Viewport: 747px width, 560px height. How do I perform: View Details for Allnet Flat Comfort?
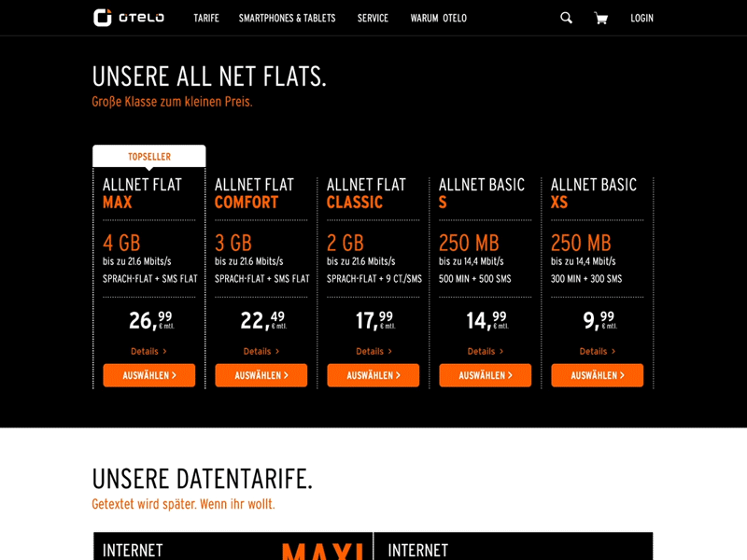pyautogui.click(x=261, y=352)
